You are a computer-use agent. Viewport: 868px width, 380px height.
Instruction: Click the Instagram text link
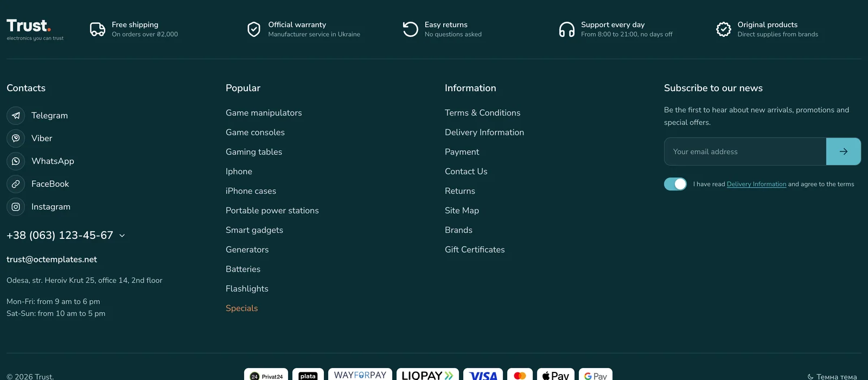tap(51, 207)
